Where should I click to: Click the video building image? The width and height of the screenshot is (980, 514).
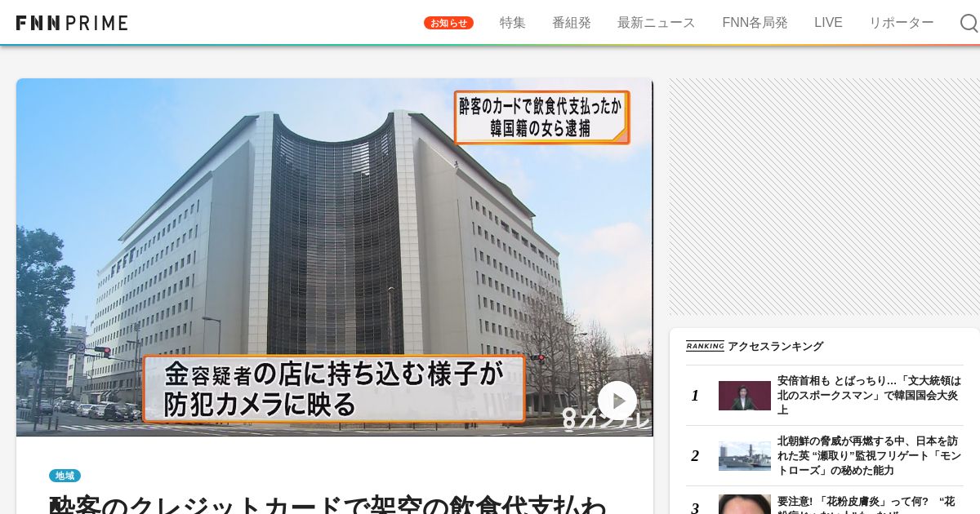[x=335, y=257]
